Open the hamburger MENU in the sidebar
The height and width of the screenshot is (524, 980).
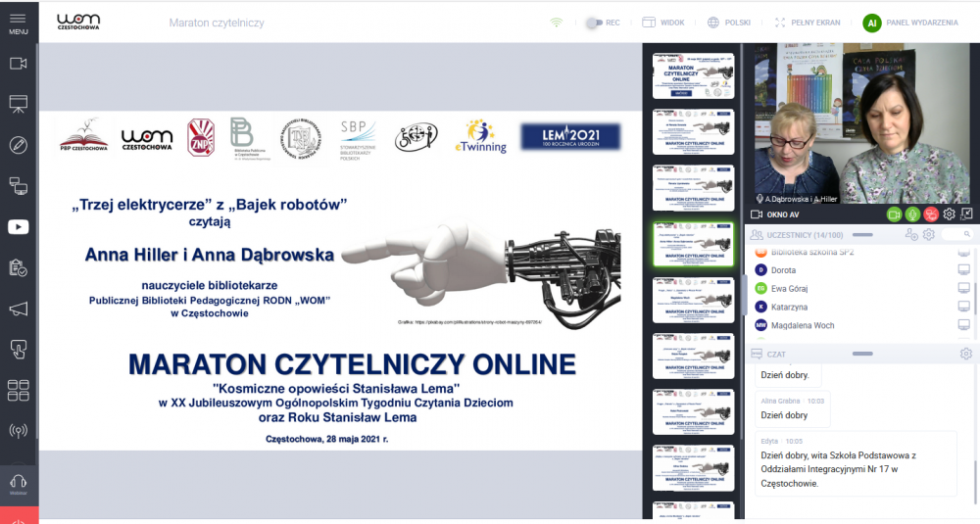click(18, 23)
